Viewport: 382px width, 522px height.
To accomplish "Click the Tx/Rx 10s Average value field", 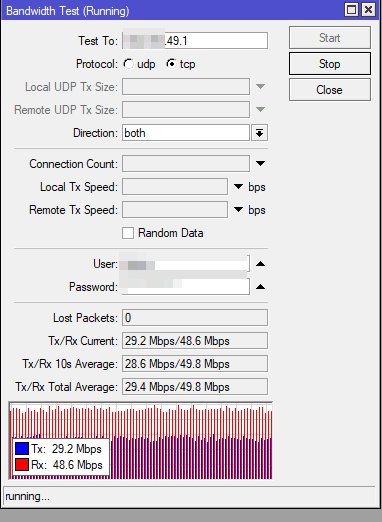I will point(195,364).
